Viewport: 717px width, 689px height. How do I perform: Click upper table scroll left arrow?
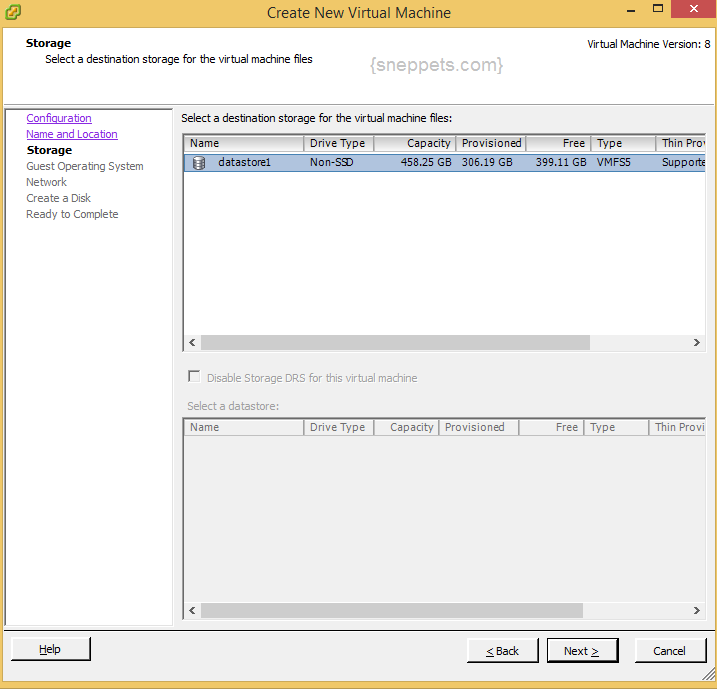click(193, 342)
